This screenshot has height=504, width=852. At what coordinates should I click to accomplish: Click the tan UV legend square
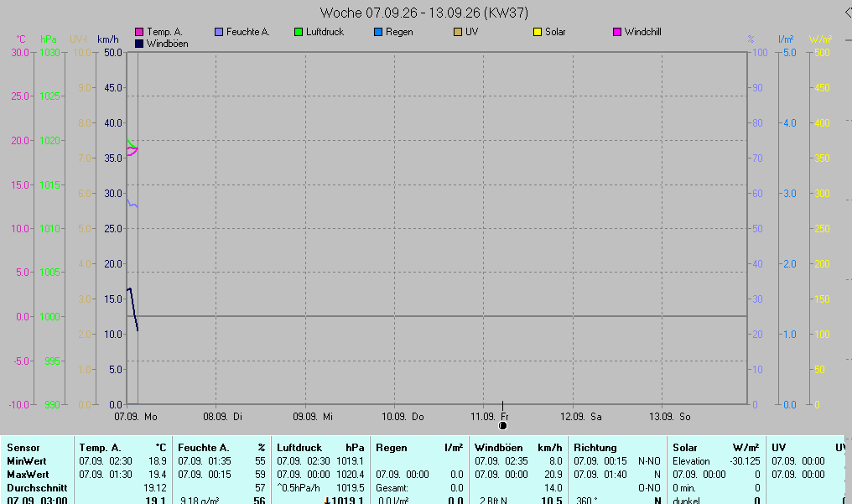coord(458,32)
